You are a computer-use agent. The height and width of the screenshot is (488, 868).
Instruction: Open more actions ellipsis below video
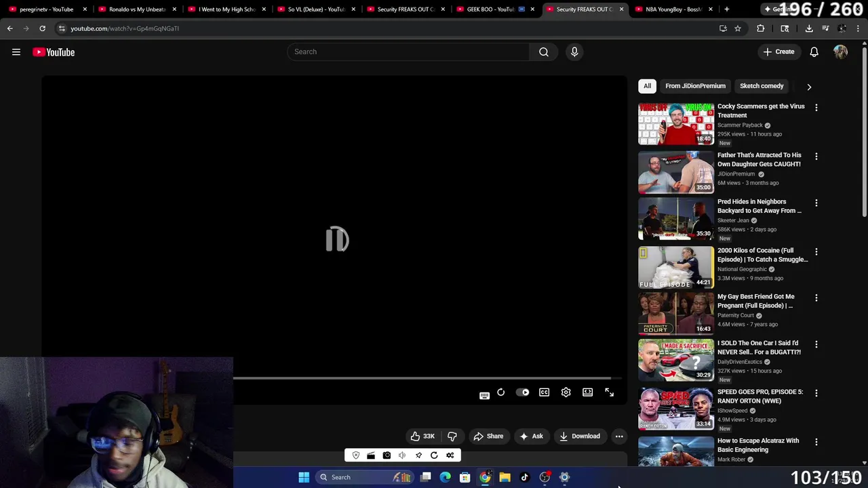[619, 436]
